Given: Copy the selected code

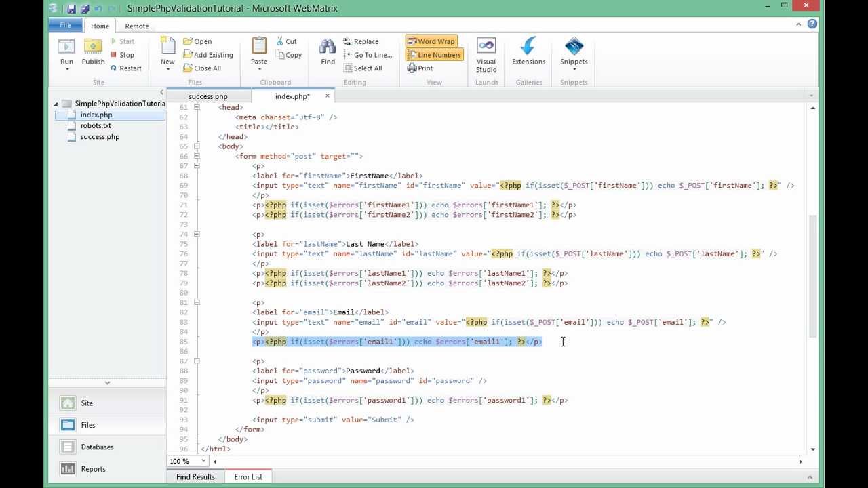Looking at the screenshot, I should point(289,55).
